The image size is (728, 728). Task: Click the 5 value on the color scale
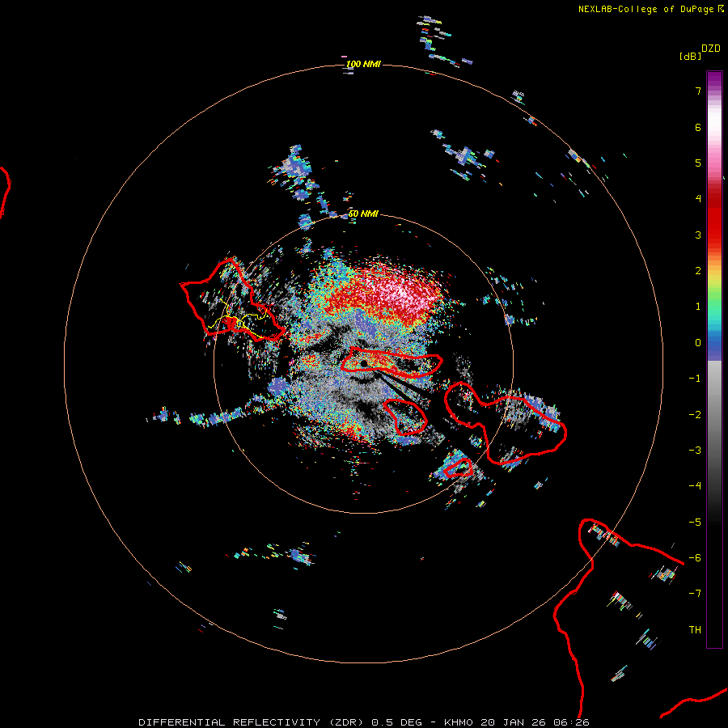pyautogui.click(x=698, y=163)
